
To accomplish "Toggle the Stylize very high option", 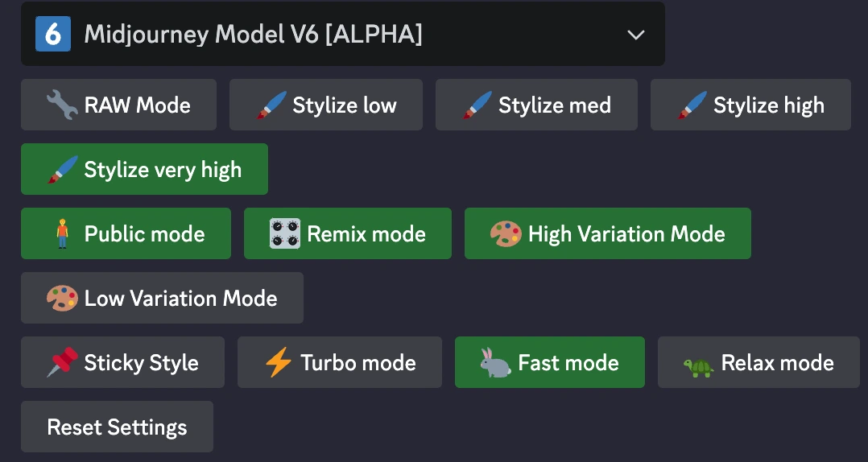I will point(144,169).
